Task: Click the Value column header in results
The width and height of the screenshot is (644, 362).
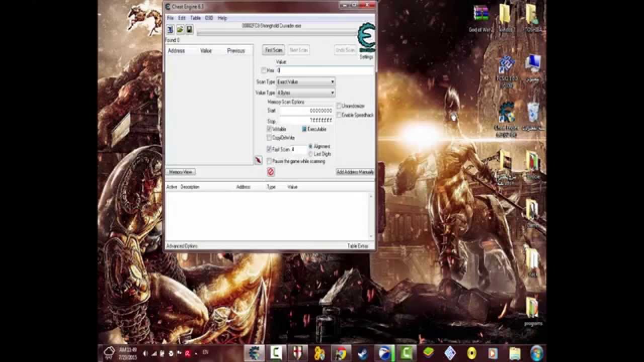Action: point(206,51)
